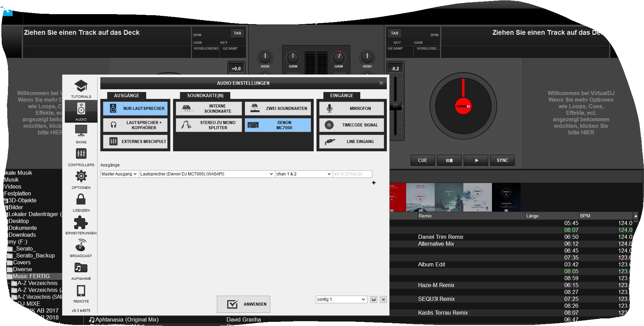This screenshot has height=326, width=644.
Task: Open the _Serato_Backup folder
Action: pyautogui.click(x=34, y=255)
